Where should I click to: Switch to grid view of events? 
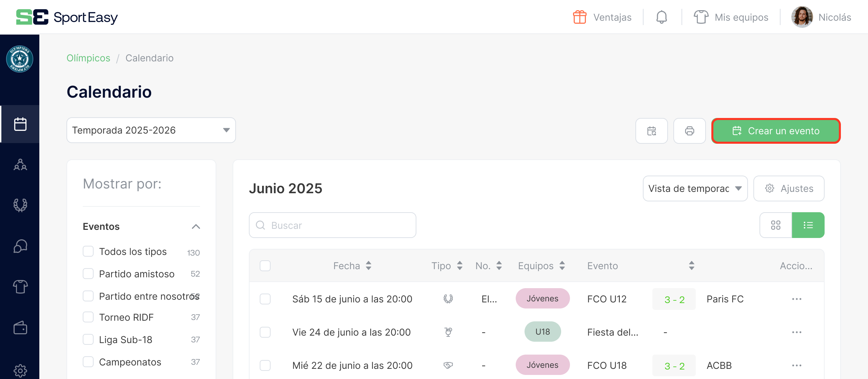776,225
